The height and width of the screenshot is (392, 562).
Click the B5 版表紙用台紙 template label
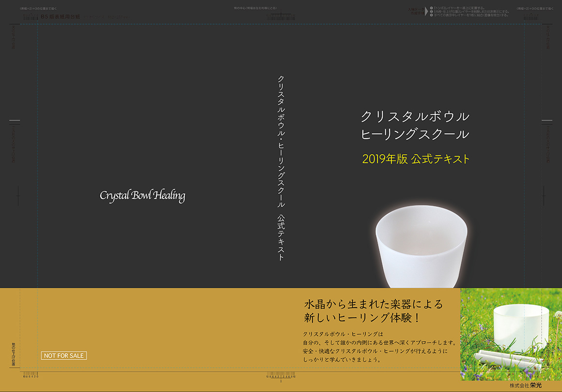tap(61, 17)
